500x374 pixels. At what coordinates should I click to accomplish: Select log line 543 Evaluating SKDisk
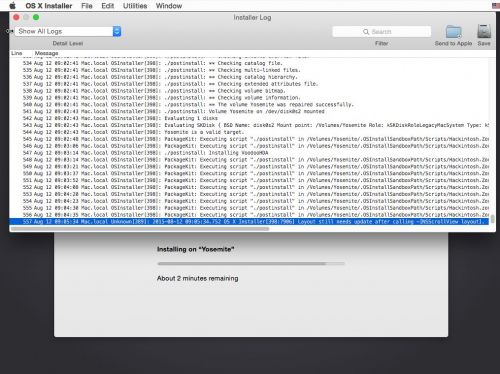pos(249,125)
